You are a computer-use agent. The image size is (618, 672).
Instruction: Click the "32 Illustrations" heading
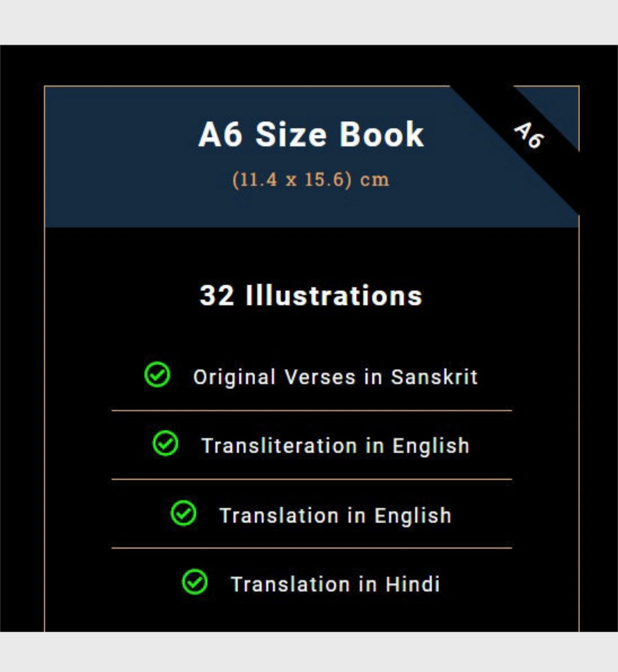click(311, 295)
